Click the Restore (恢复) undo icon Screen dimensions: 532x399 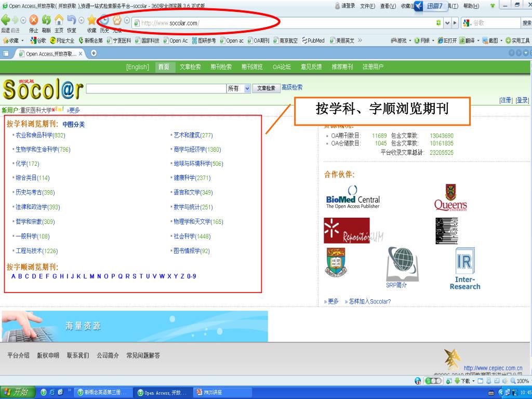[x=71, y=20]
